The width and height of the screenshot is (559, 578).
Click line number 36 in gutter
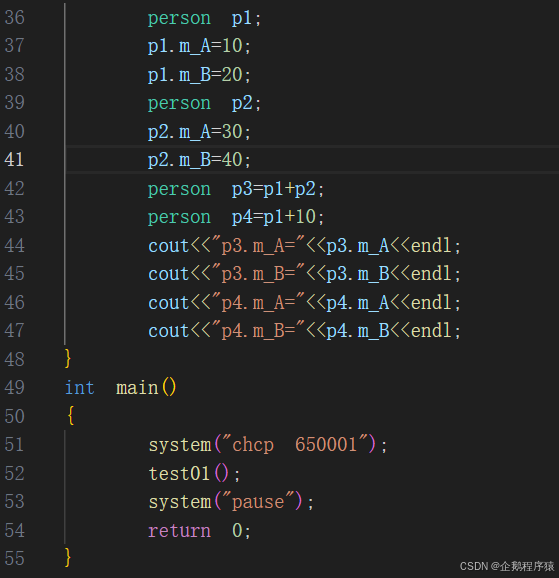pos(14,18)
